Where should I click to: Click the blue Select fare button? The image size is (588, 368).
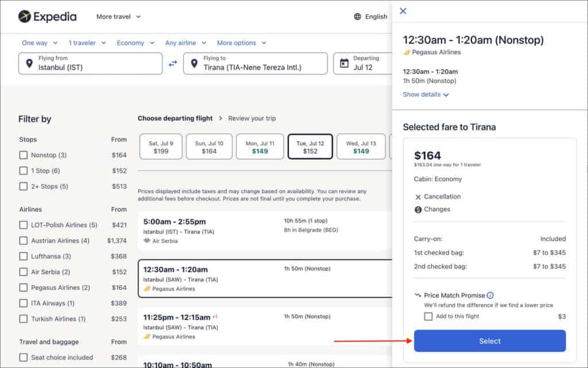(490, 341)
